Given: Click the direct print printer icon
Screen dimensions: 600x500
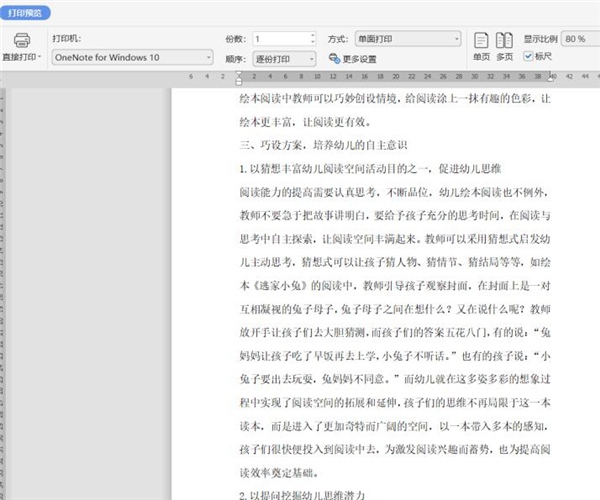Looking at the screenshot, I should click(22, 40).
